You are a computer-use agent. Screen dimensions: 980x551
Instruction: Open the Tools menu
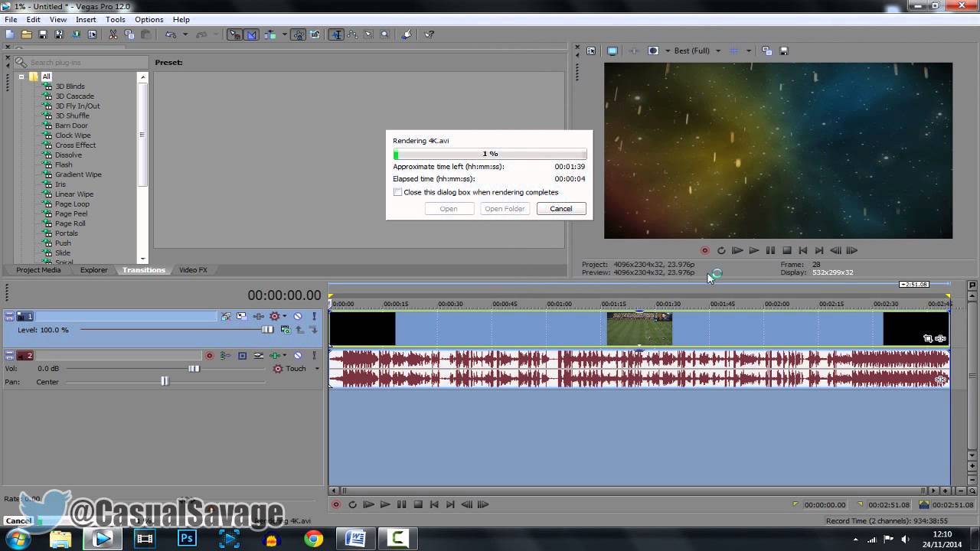pos(116,19)
